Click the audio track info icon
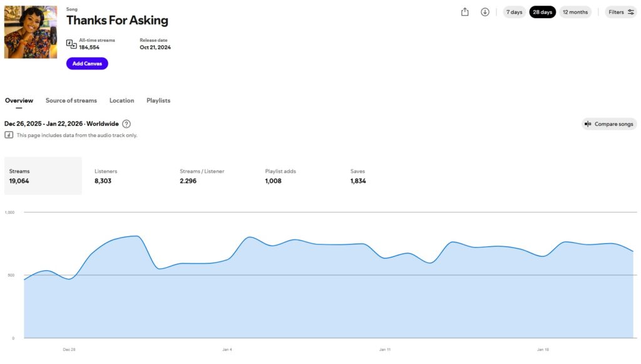 point(9,135)
